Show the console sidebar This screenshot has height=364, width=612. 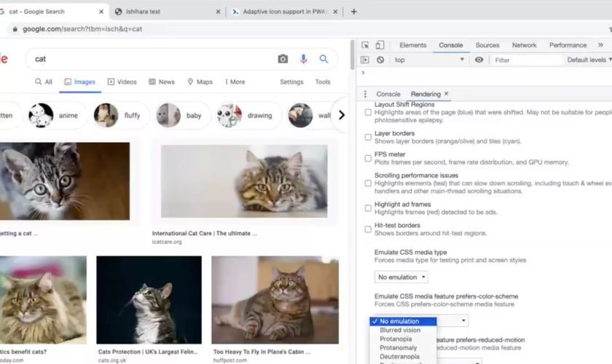click(x=365, y=60)
